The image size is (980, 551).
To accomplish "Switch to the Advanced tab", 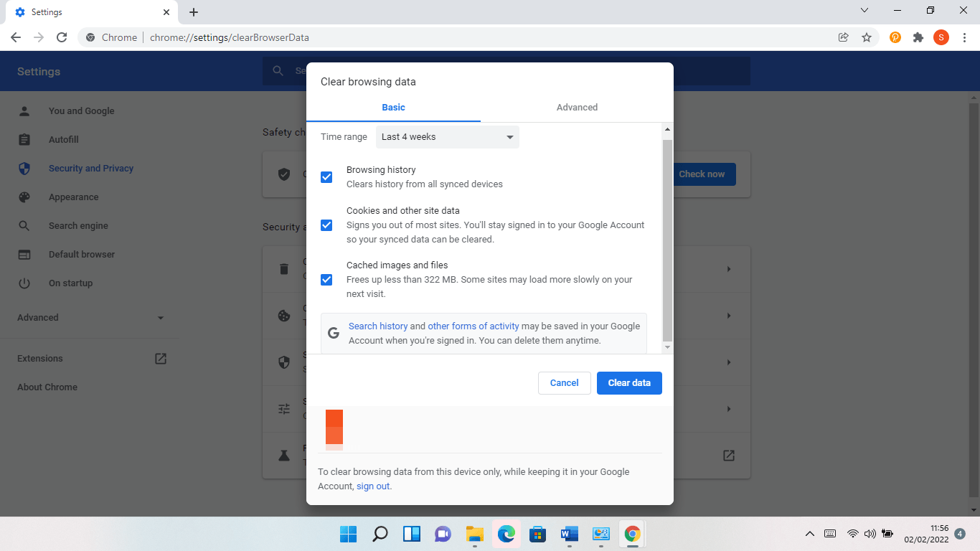I will [x=577, y=108].
